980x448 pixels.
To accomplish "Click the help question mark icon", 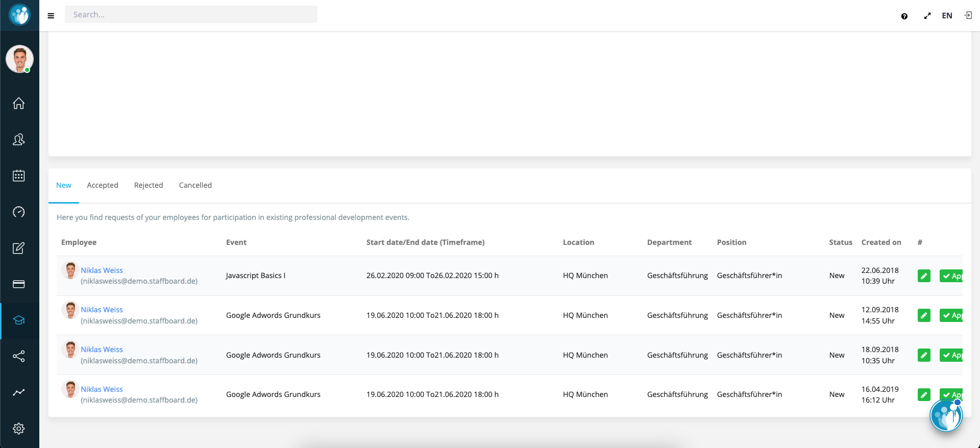I will click(904, 16).
